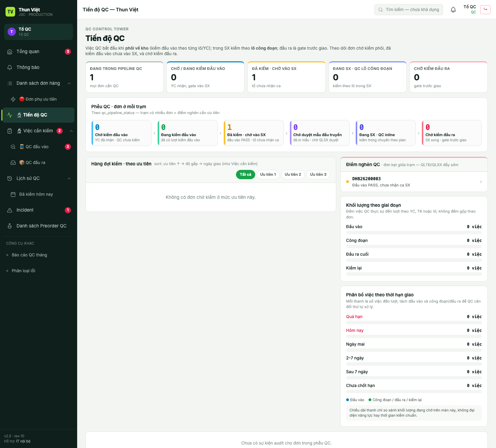Go to Tổng quan page

[x=39, y=52]
